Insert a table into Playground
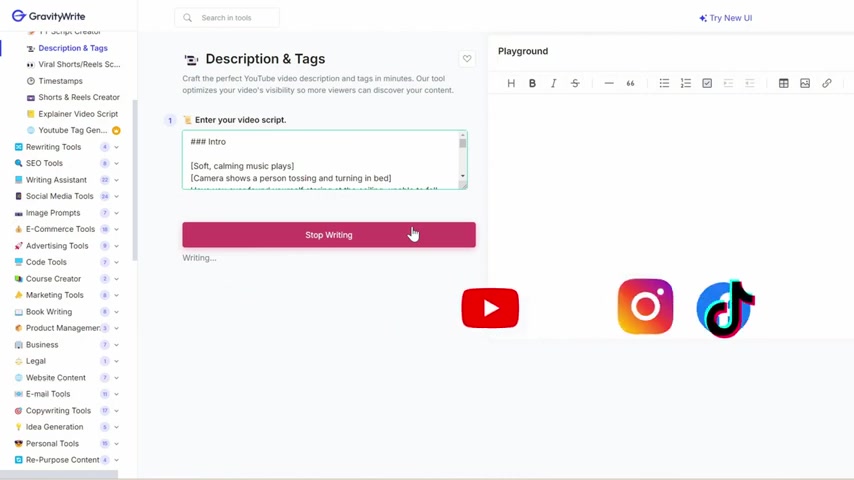854x480 pixels. click(783, 83)
